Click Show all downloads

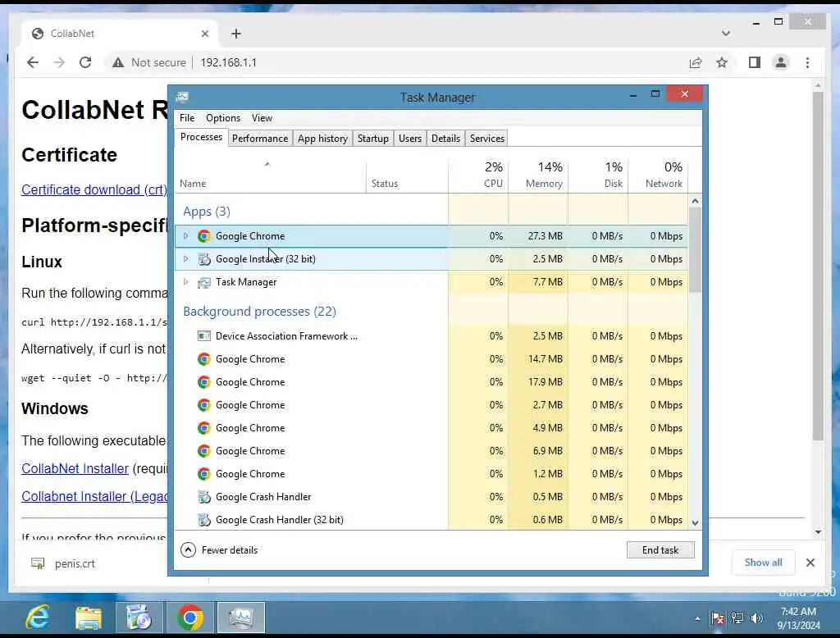pos(763,563)
